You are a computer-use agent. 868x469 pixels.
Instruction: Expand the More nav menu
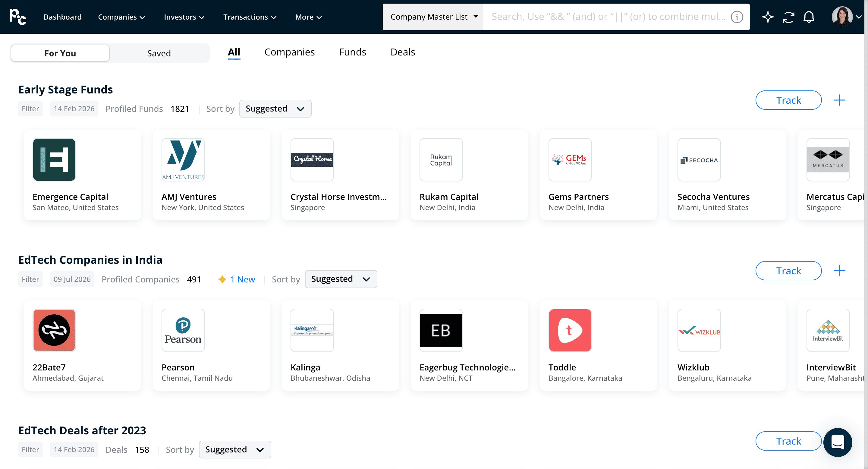tap(308, 17)
